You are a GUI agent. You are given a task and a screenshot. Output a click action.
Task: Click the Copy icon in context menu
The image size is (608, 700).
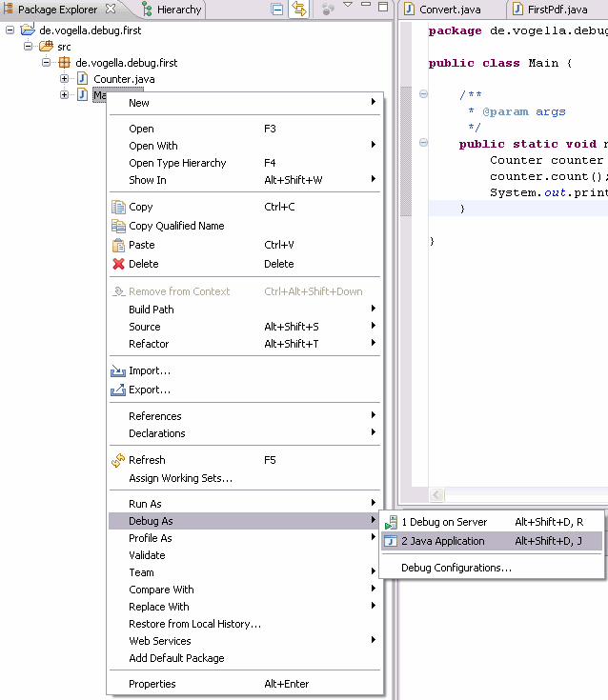click(118, 207)
